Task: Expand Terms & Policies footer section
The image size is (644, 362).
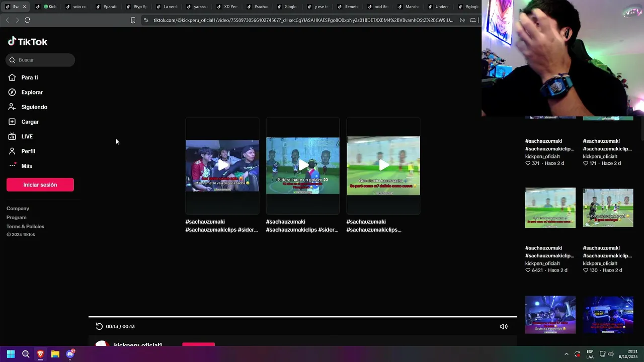Action: (x=25, y=226)
